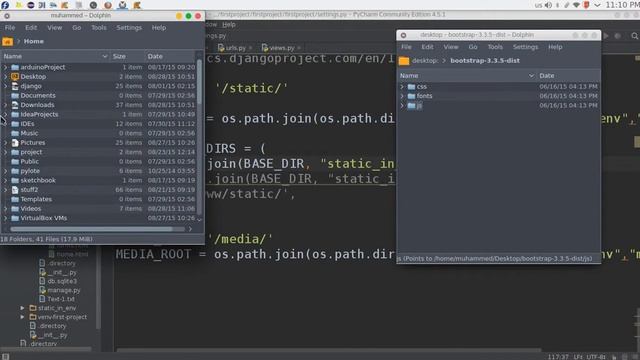Expand the arduinoProject folder
Viewport: 640px width, 360px height.
coord(5,67)
